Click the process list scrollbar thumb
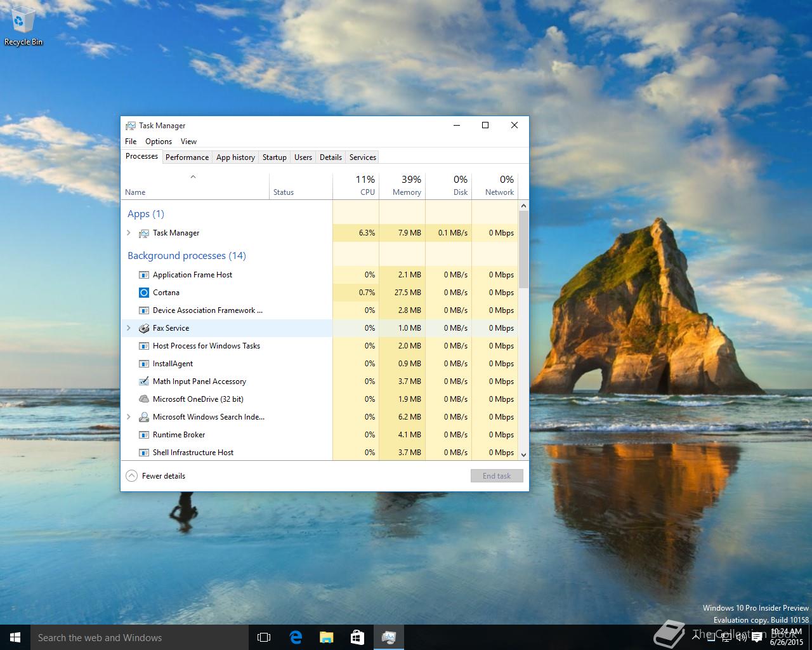 click(x=523, y=249)
